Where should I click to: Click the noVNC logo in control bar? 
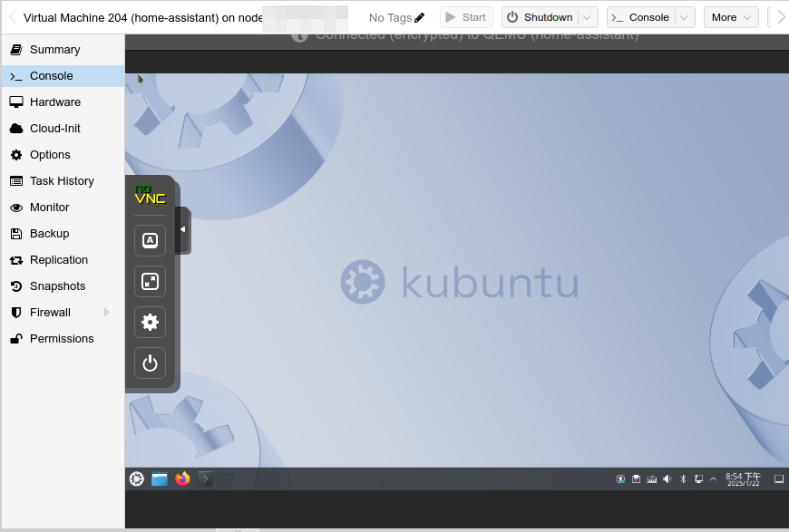[x=150, y=195]
